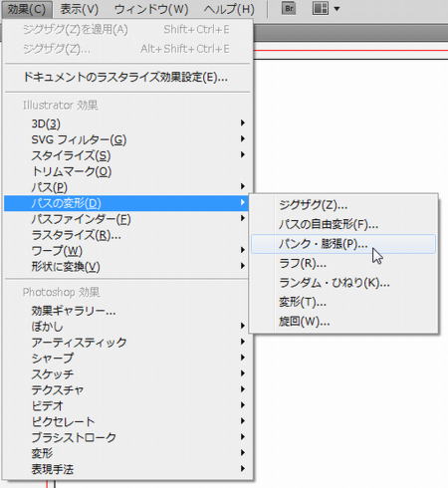The height and width of the screenshot is (488, 448).
Task: Expand the ブラシストローク submenu
Action: tap(127, 437)
